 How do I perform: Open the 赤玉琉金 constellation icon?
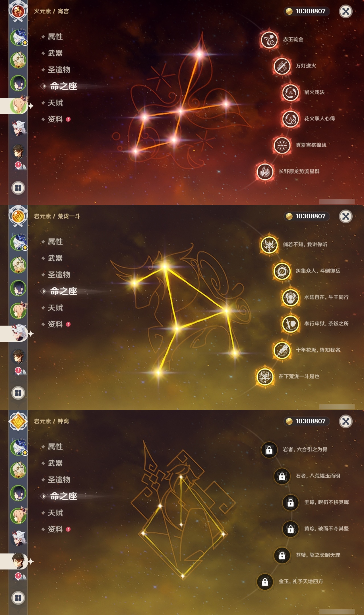coord(269,40)
